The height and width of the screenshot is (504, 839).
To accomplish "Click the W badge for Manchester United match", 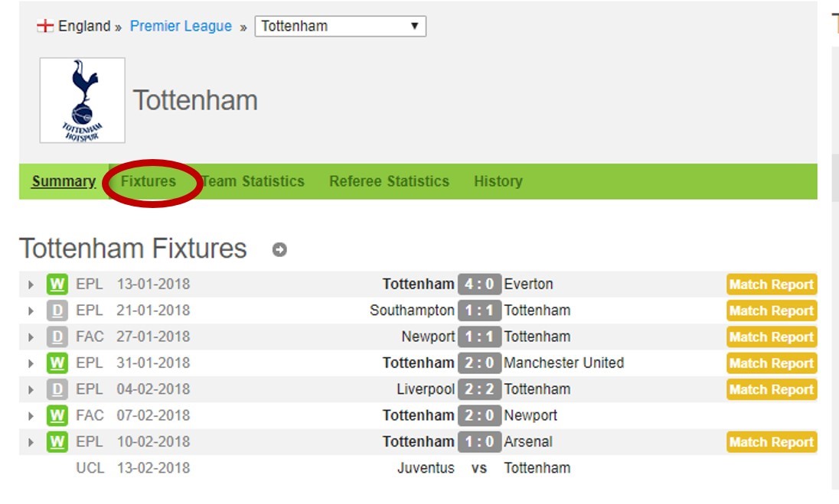I will pos(57,363).
